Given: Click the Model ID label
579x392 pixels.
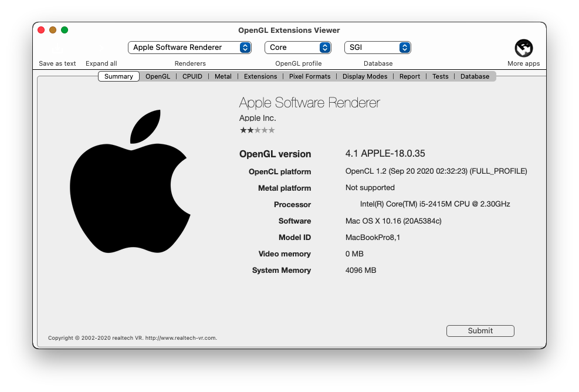Looking at the screenshot, I should 294,238.
